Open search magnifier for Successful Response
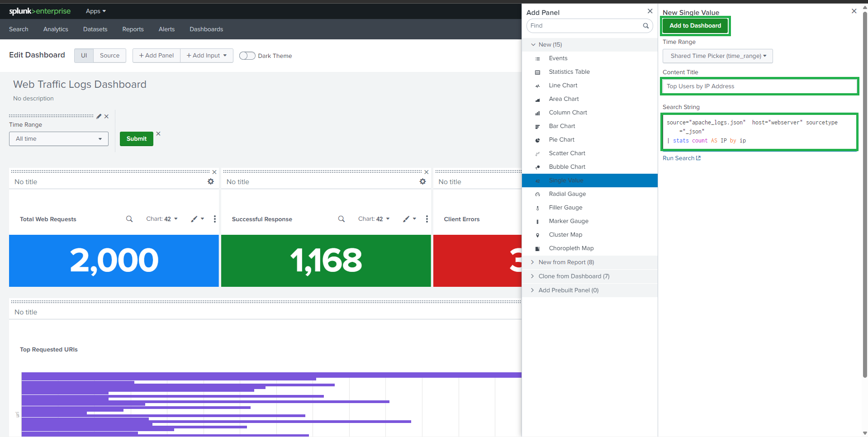This screenshot has width=868, height=437. [342, 219]
